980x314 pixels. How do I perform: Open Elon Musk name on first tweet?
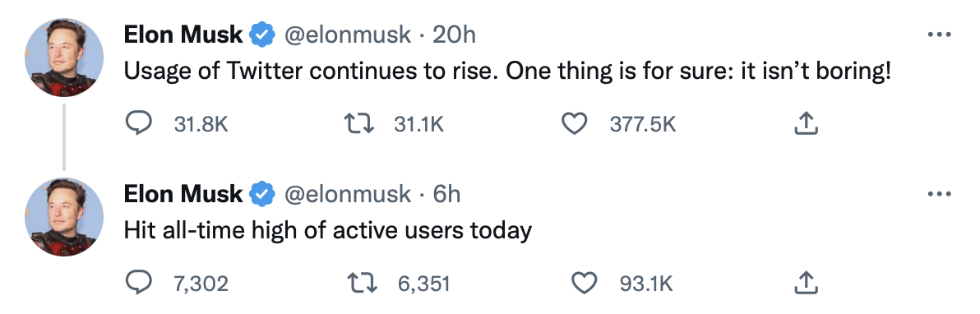[x=183, y=35]
